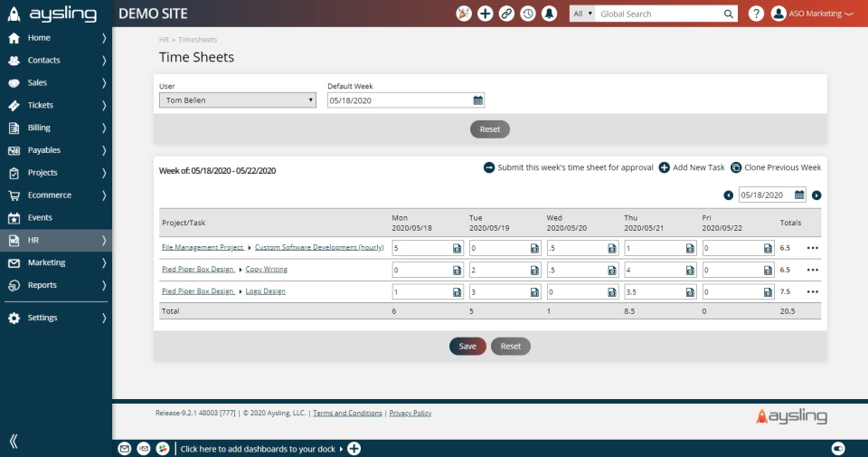
Task: Open note icon for Copy Writing Friday
Action: point(768,271)
